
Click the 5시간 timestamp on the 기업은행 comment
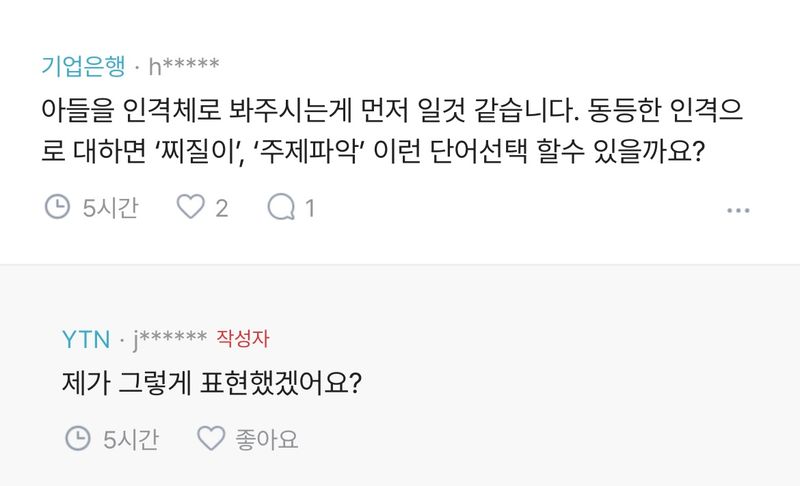[110, 207]
